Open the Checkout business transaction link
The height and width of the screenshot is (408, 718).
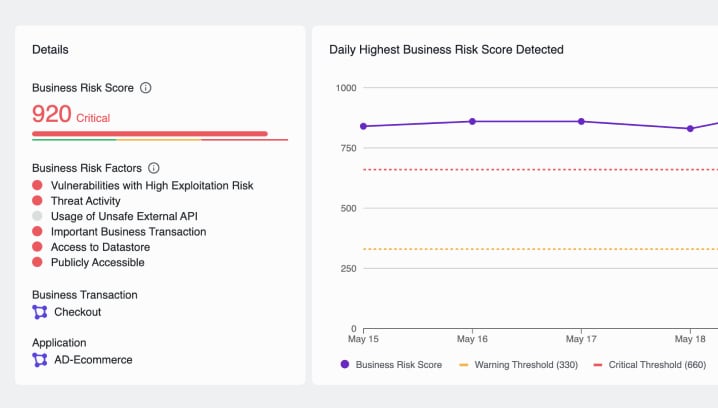click(77, 312)
